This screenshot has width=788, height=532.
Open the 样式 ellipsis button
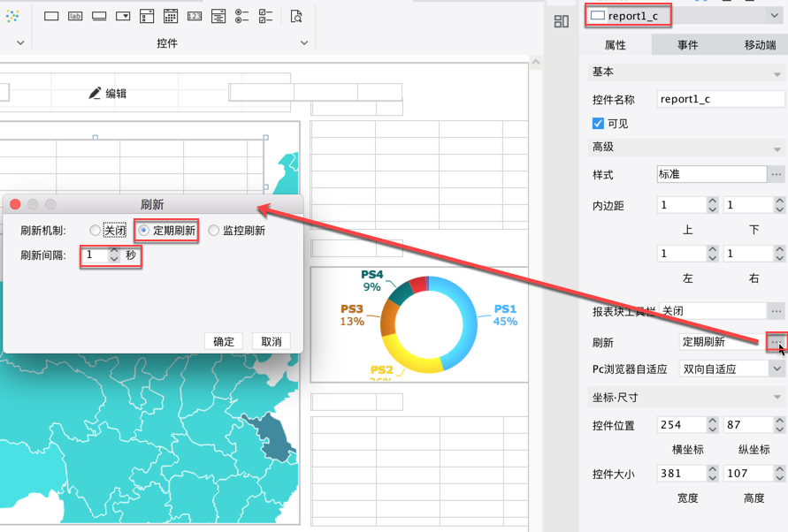pyautogui.click(x=777, y=175)
